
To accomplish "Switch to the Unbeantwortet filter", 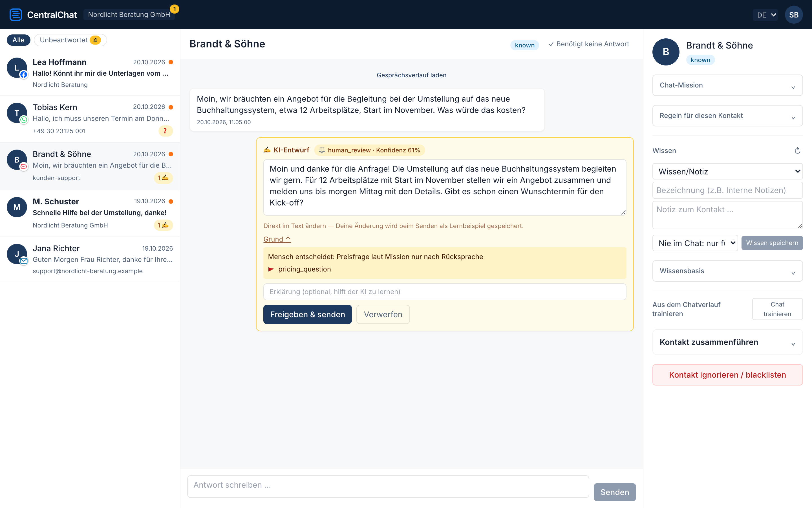I will tap(70, 40).
